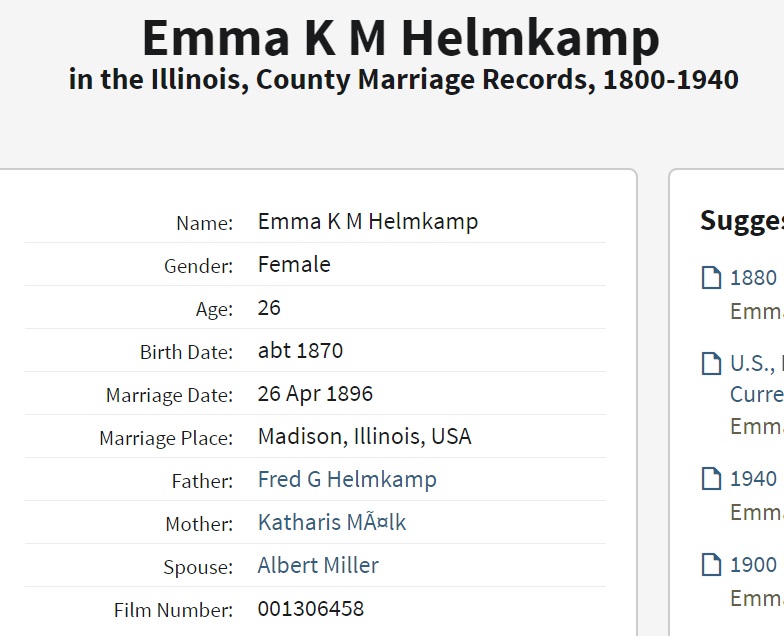Click the Name value in the record table
Screen dimensions: 784x636
[368, 221]
